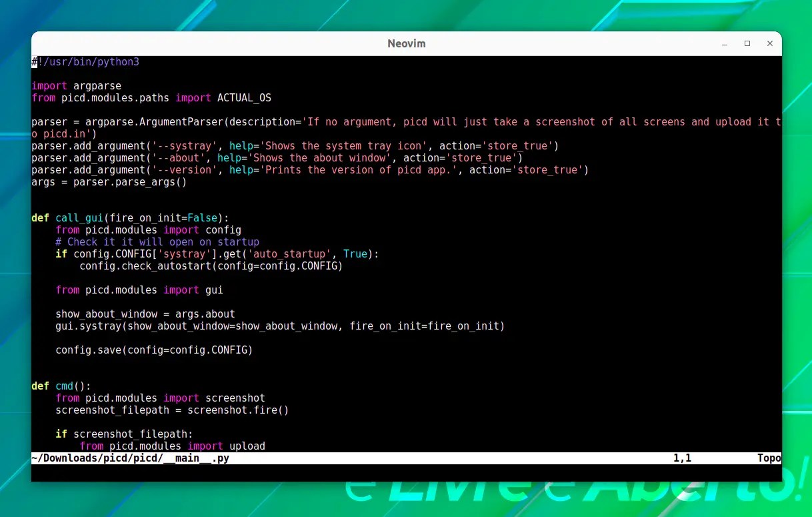Maximize the Neovim window
Image resolution: width=812 pixels, height=517 pixels.
click(747, 43)
